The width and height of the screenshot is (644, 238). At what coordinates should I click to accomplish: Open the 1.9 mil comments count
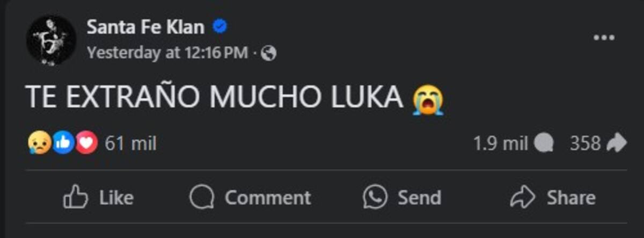[500, 143]
